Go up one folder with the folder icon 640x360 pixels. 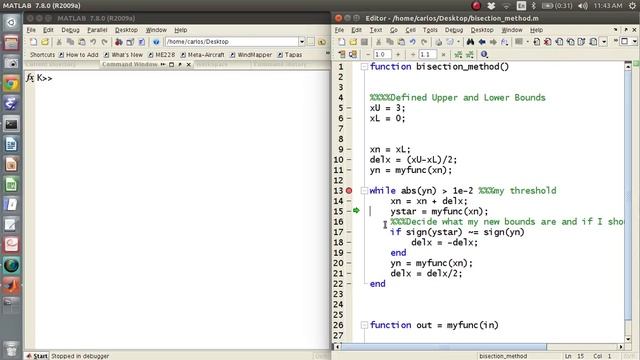[x=322, y=42]
